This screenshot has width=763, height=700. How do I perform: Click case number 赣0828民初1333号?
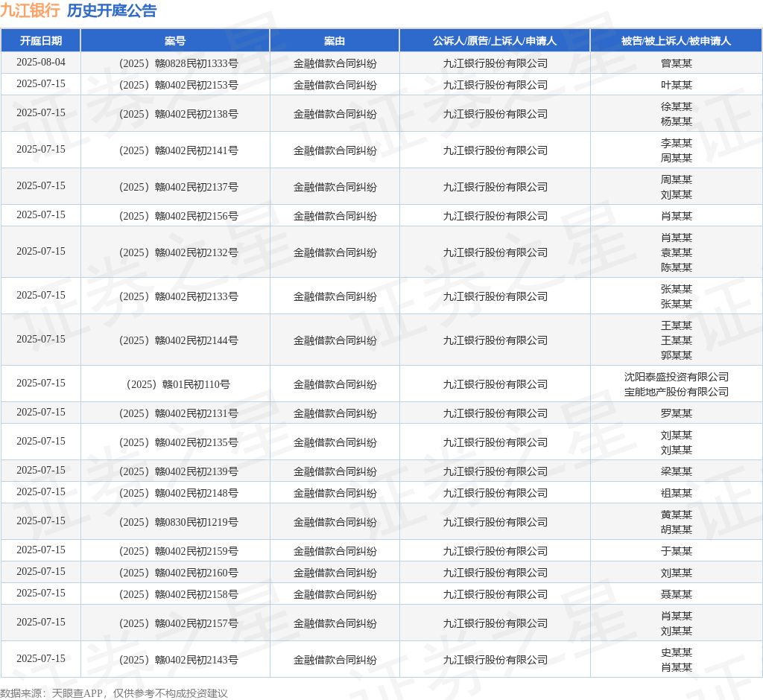(179, 63)
